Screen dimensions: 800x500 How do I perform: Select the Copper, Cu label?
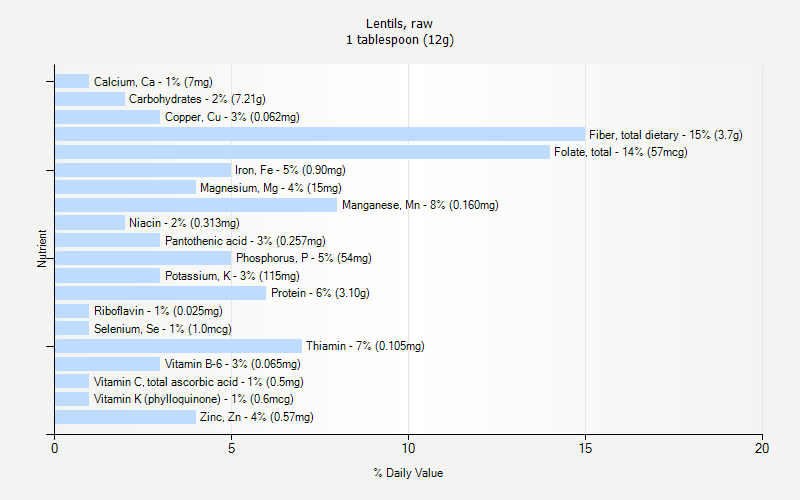[232, 117]
